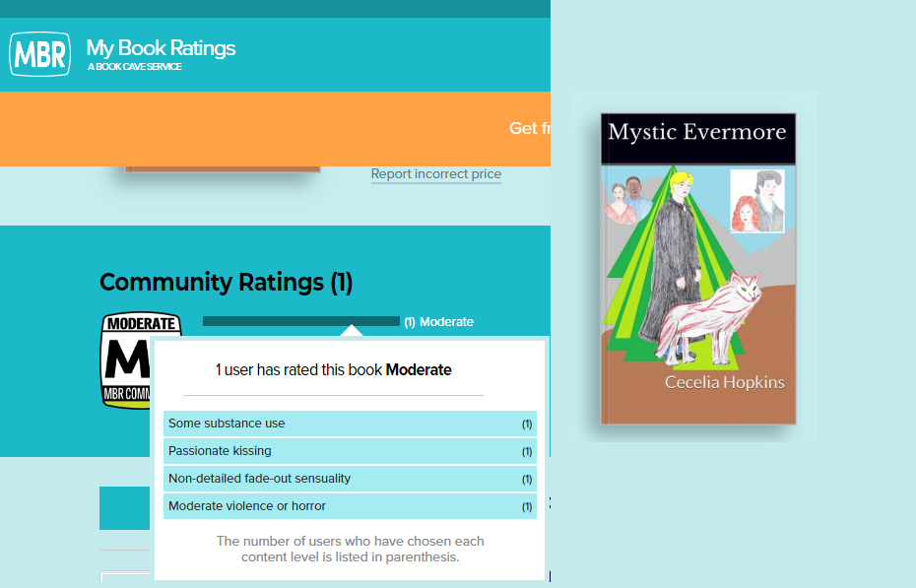
Task: Click the orange Get free banner text
Action: point(529,128)
